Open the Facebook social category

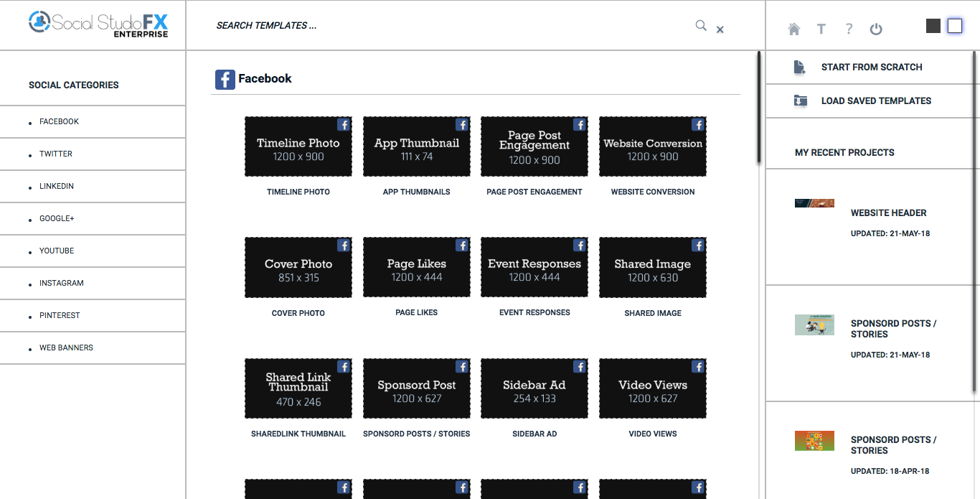click(93, 122)
